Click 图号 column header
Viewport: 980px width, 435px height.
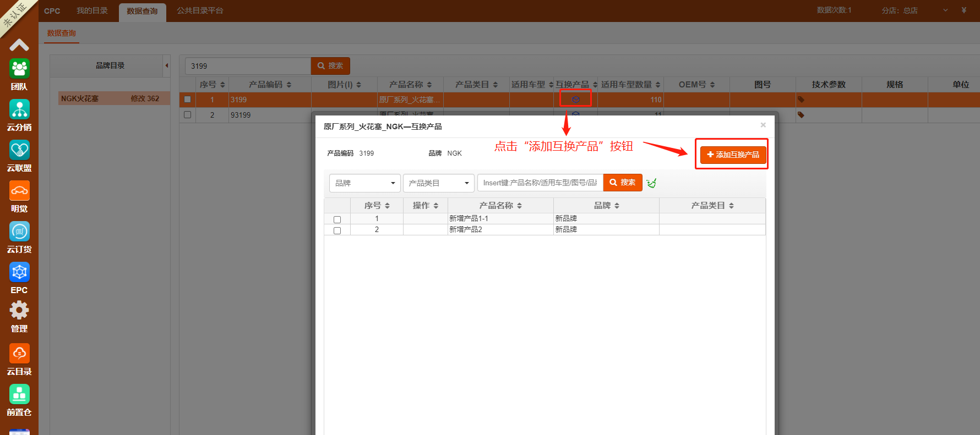763,84
